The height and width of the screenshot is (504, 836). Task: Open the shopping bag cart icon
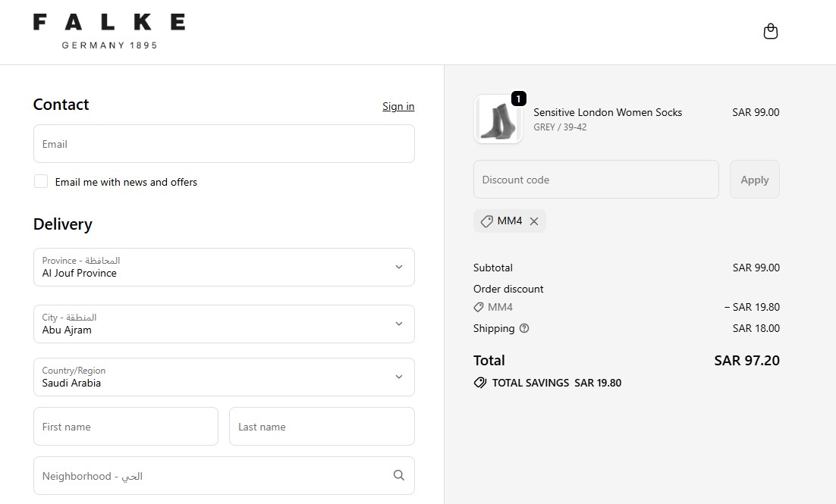[x=771, y=31]
